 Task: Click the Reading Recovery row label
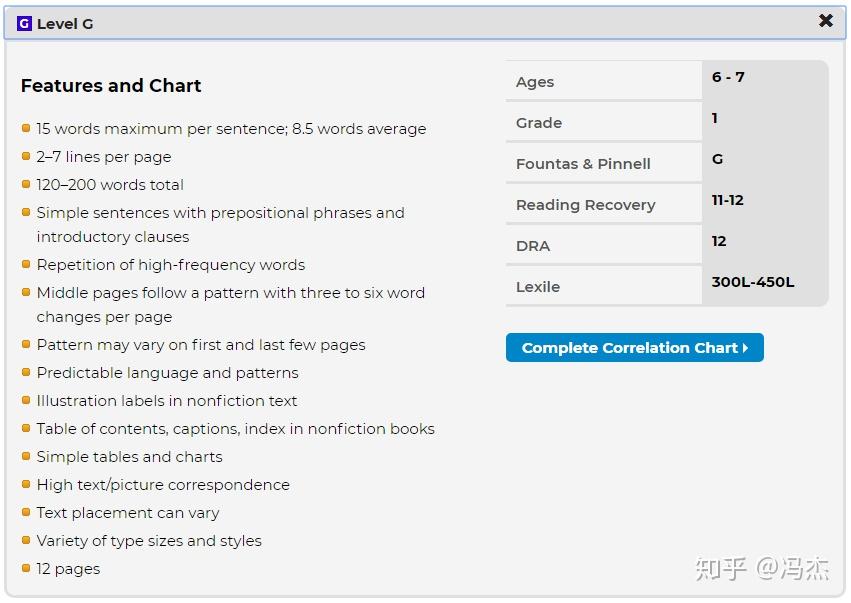coord(585,205)
